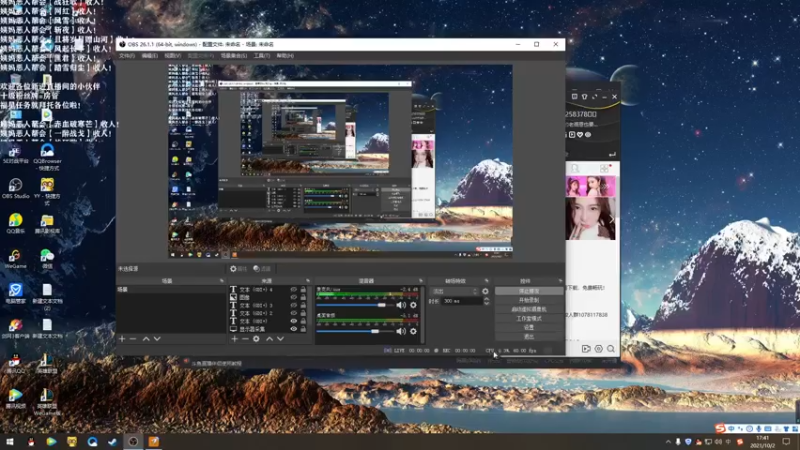Open scene transition properties gear

(x=485, y=291)
